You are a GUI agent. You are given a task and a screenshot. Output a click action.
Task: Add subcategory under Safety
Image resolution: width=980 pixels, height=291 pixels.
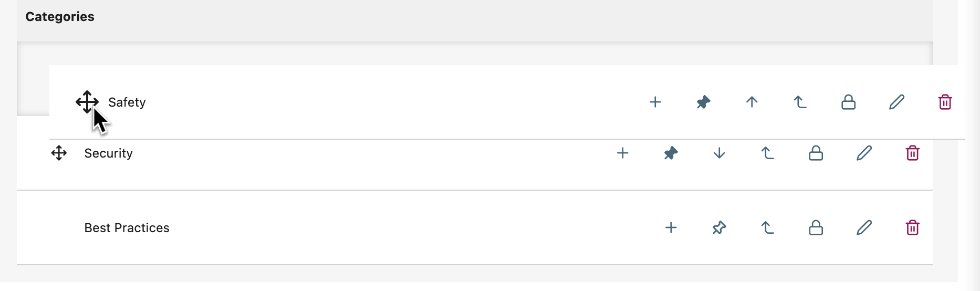tap(655, 102)
